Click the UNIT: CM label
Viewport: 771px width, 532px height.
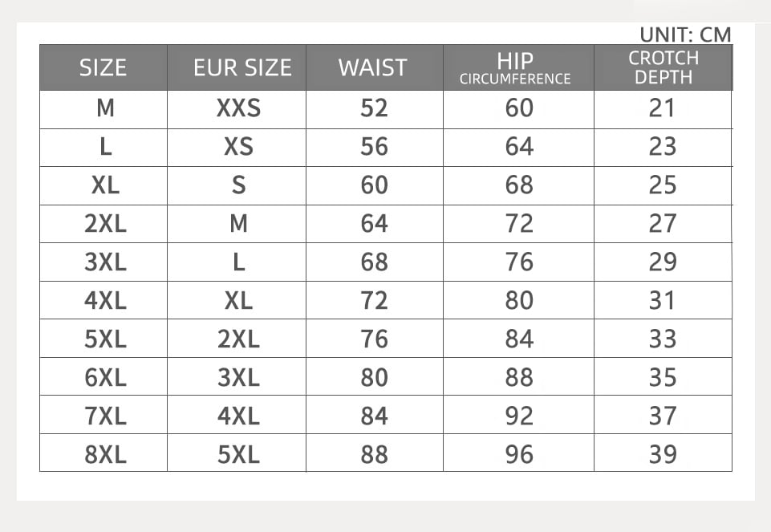[x=685, y=35]
